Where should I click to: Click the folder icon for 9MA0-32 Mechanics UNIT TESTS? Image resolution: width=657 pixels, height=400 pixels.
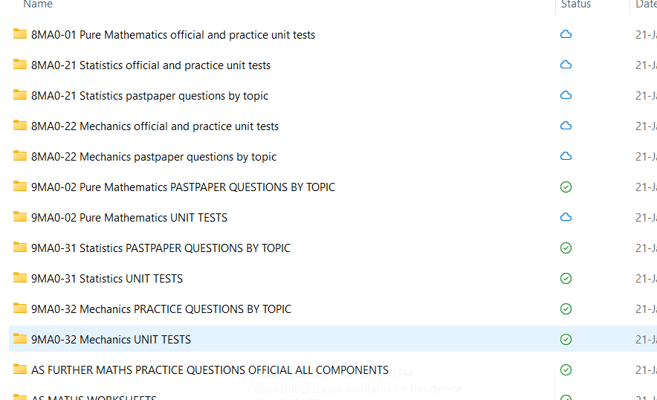coord(20,339)
